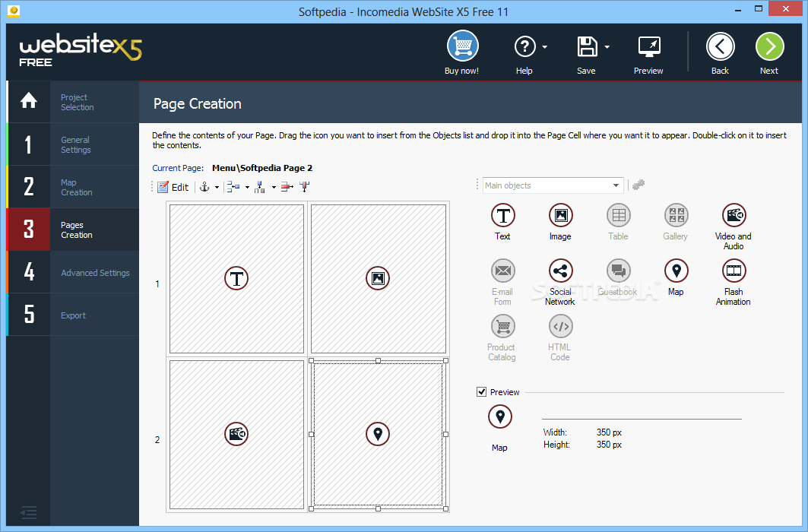Image resolution: width=808 pixels, height=532 pixels.
Task: Click the Page Creation heading
Action: click(198, 104)
